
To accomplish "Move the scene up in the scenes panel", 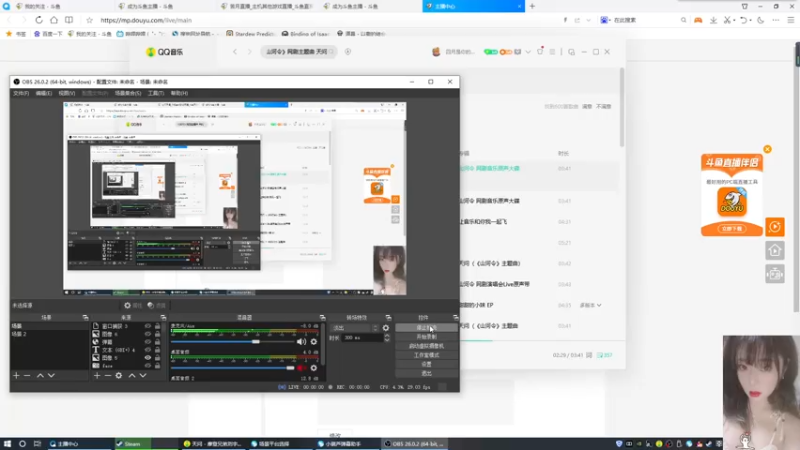I will tap(40, 376).
